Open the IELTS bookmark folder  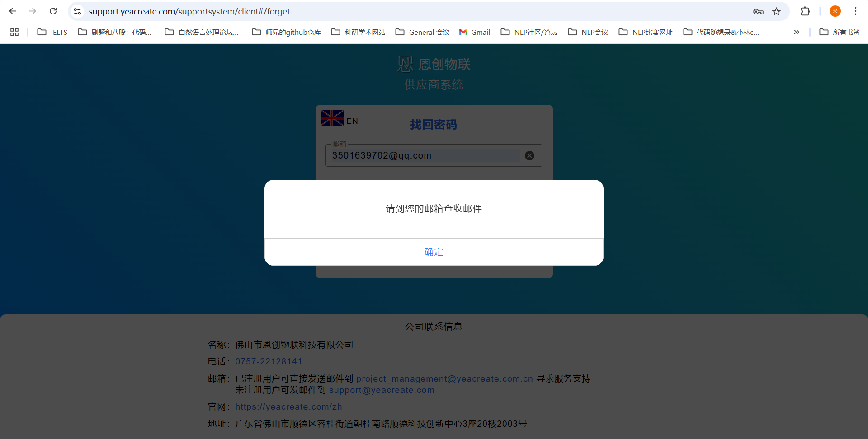pos(52,32)
